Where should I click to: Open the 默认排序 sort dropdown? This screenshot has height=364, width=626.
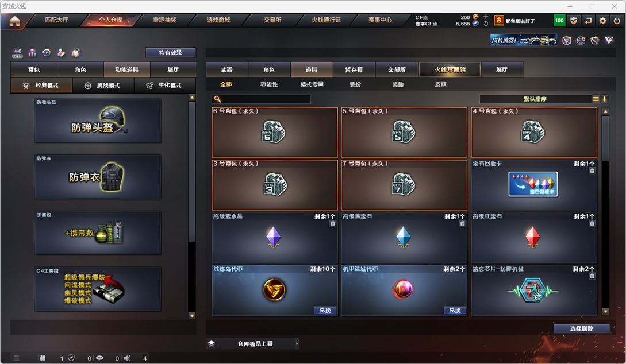[x=535, y=99]
